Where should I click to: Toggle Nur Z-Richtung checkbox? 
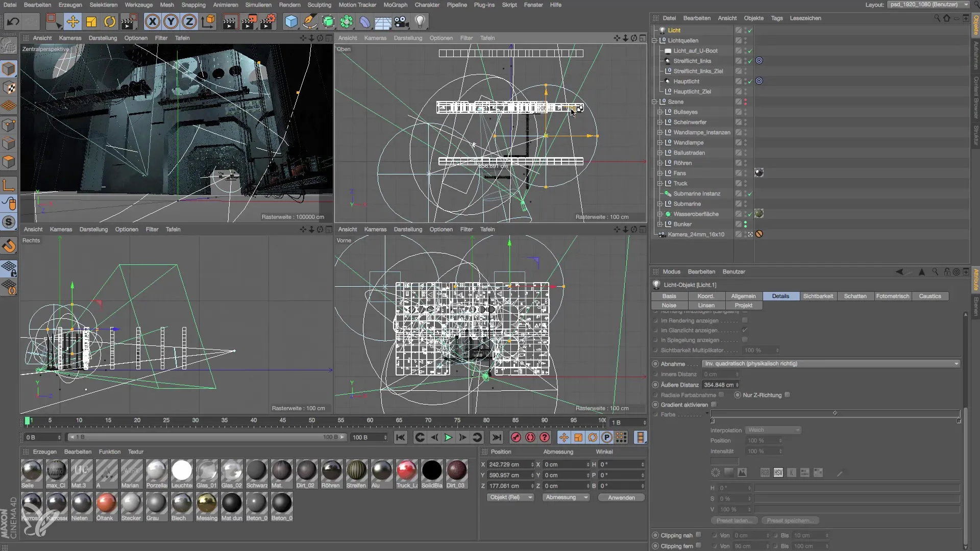click(x=788, y=395)
